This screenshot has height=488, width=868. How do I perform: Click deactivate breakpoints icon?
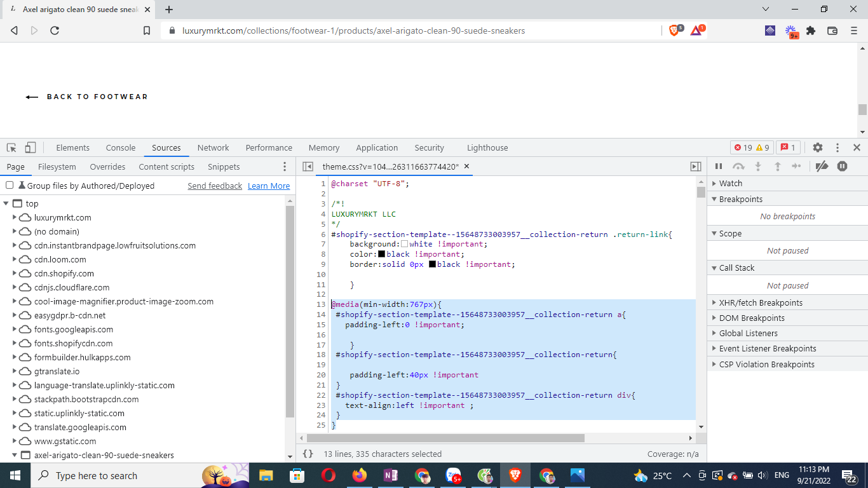pyautogui.click(x=822, y=166)
